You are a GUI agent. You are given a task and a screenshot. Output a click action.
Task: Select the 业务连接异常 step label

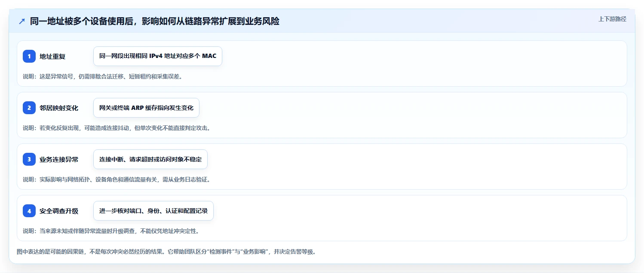click(59, 159)
